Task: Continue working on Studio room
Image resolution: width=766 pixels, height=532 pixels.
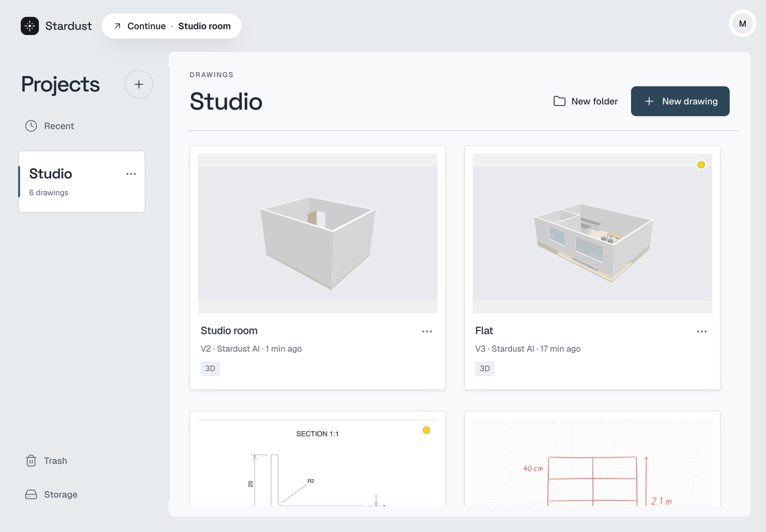Action: [x=171, y=26]
